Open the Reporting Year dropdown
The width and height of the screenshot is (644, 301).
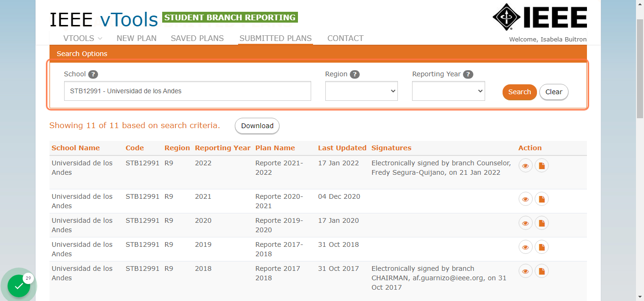click(448, 91)
